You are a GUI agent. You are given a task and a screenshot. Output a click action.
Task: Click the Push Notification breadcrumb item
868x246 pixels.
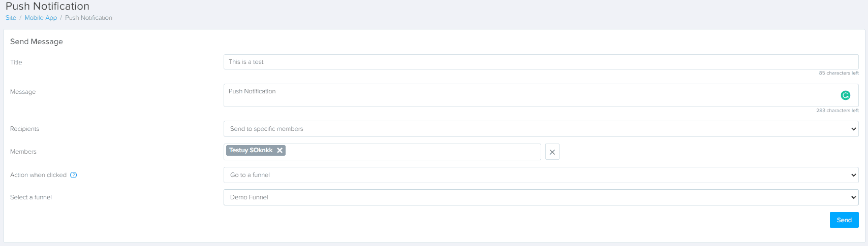click(x=88, y=18)
